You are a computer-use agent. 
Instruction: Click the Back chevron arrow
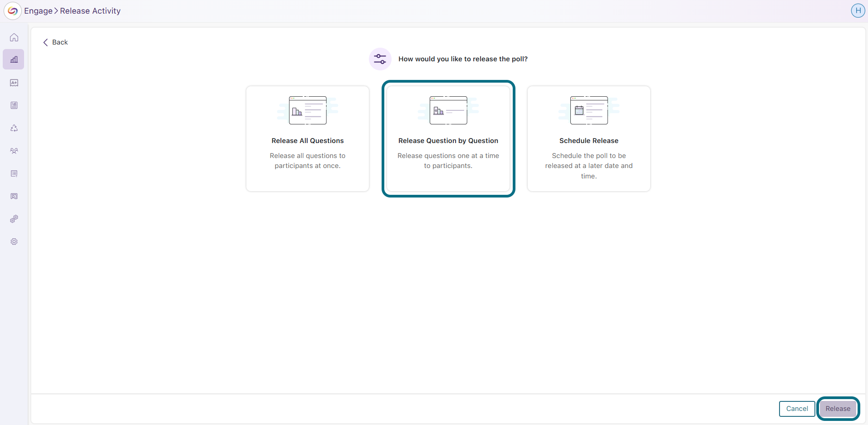click(x=45, y=42)
